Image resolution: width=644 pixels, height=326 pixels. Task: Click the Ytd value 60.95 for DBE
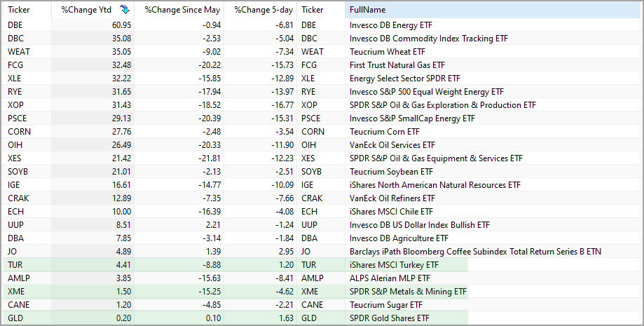(121, 25)
